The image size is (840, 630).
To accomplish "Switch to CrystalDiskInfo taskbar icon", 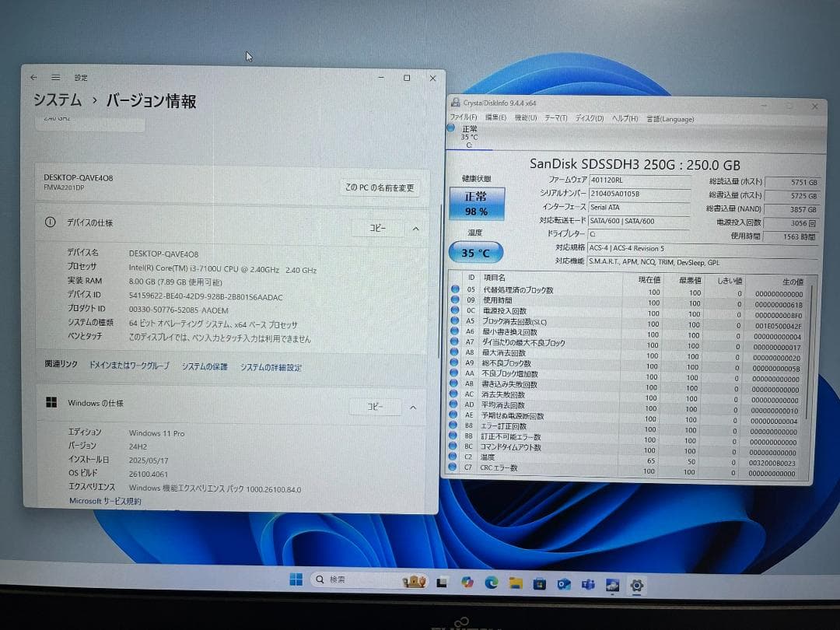I will pyautogui.click(x=612, y=585).
